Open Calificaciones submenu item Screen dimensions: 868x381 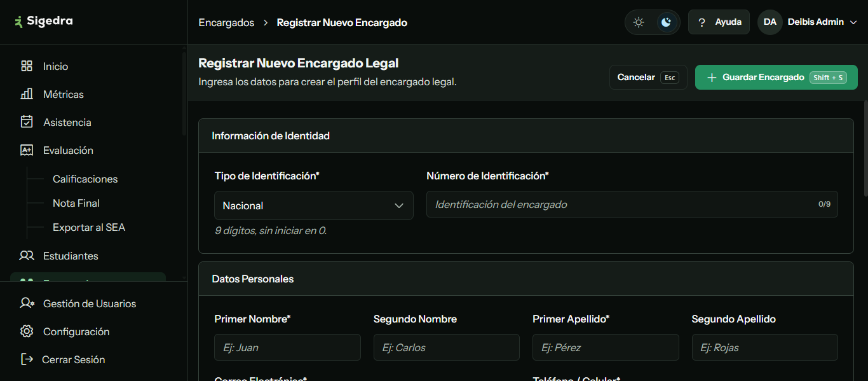(x=85, y=179)
